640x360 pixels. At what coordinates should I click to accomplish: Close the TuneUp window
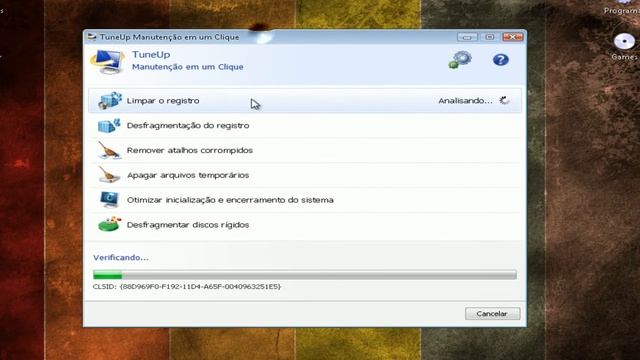(513, 37)
